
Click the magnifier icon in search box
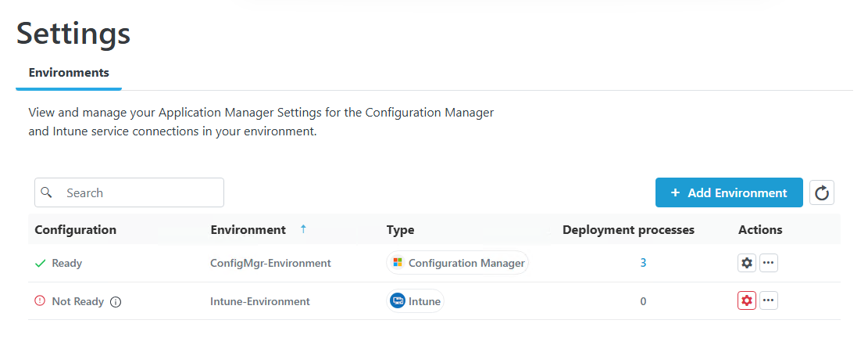(47, 192)
